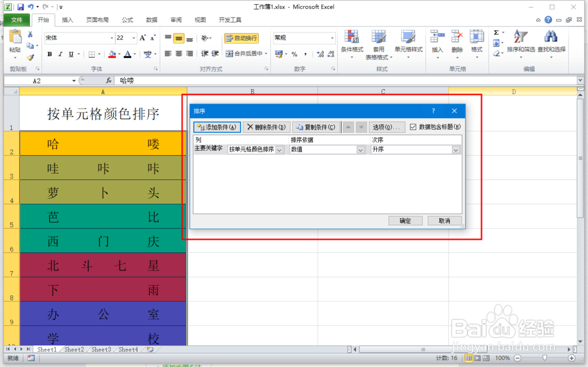The width and height of the screenshot is (588, 367).
Task: Toggle Middle Align vertical alignment
Action: coord(179,38)
